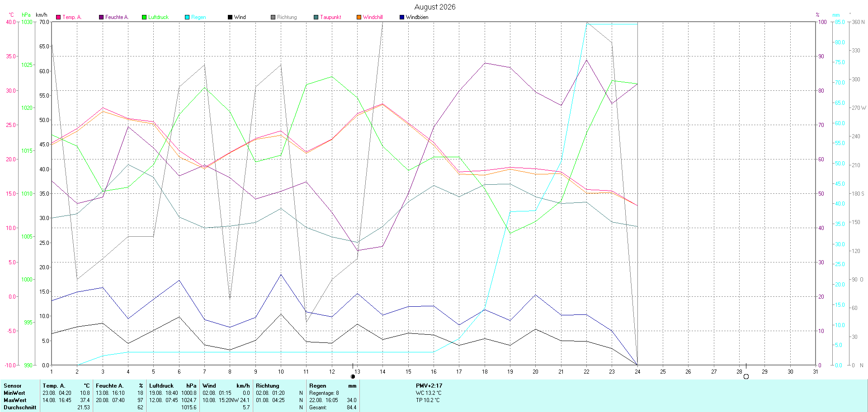The height and width of the screenshot is (412, 868).
Task: Click the humidity minimum time "13.08. 16:10"
Action: click(110, 393)
